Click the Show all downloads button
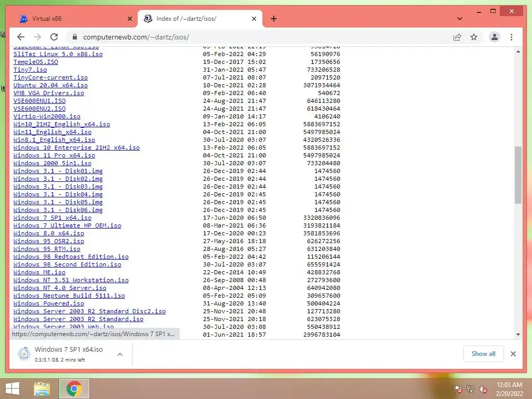532x399 pixels. coord(483,353)
